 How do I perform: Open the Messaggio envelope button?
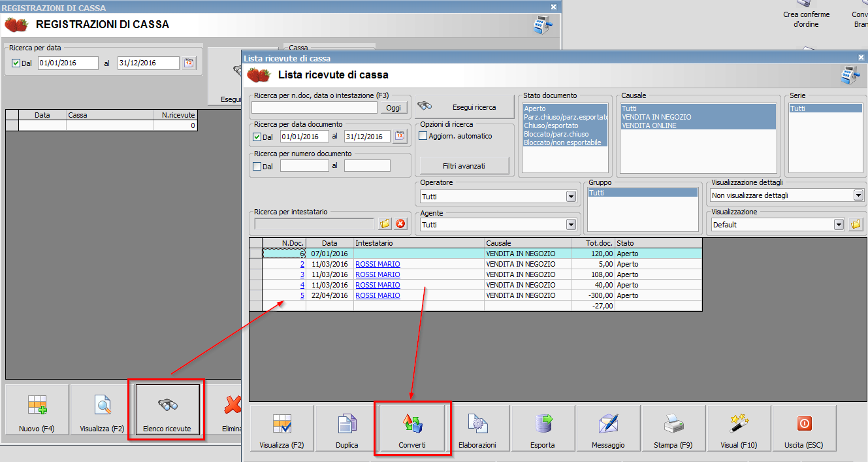(x=608, y=429)
